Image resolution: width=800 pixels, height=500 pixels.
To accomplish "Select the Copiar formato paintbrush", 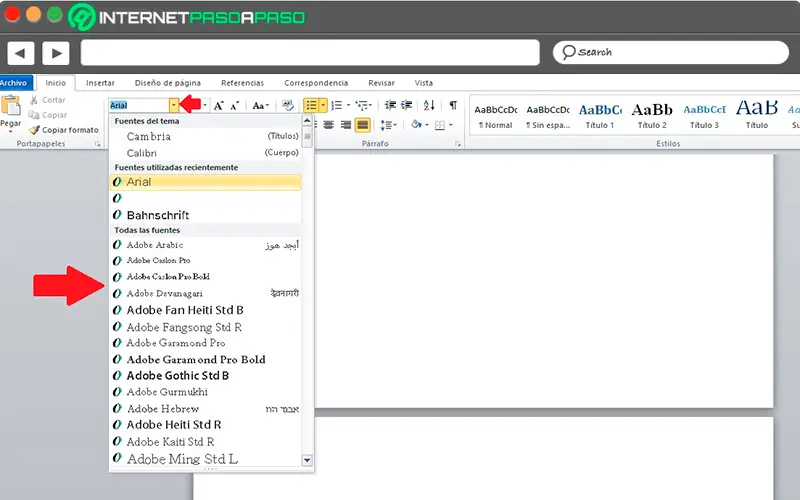I will pyautogui.click(x=63, y=130).
